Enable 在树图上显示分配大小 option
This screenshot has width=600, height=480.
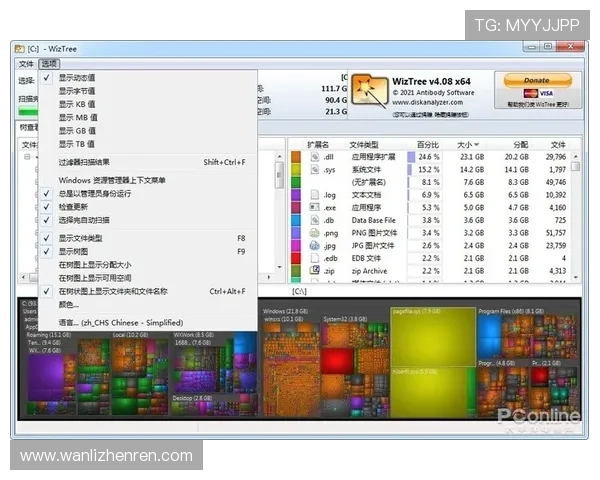pyautogui.click(x=148, y=265)
